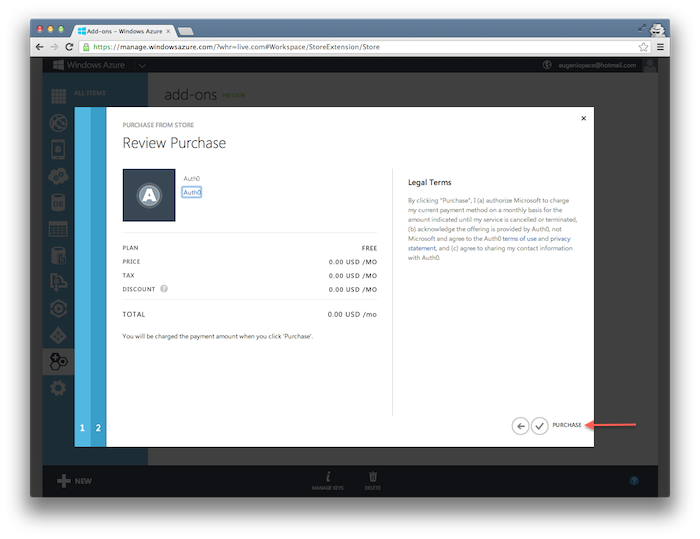This screenshot has height=539, width=700.
Task: Open Add-ons icon in sidebar
Action: (58, 362)
